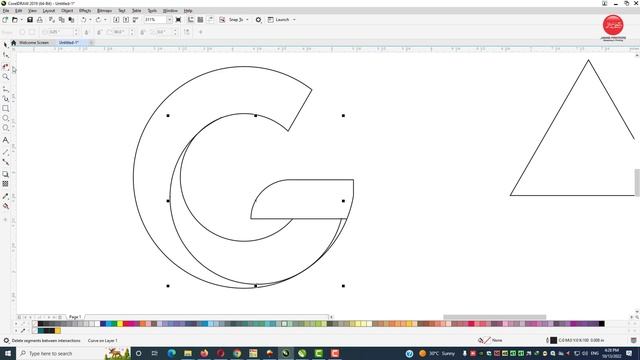Select the Transparency checkerboard tool

click(5, 184)
